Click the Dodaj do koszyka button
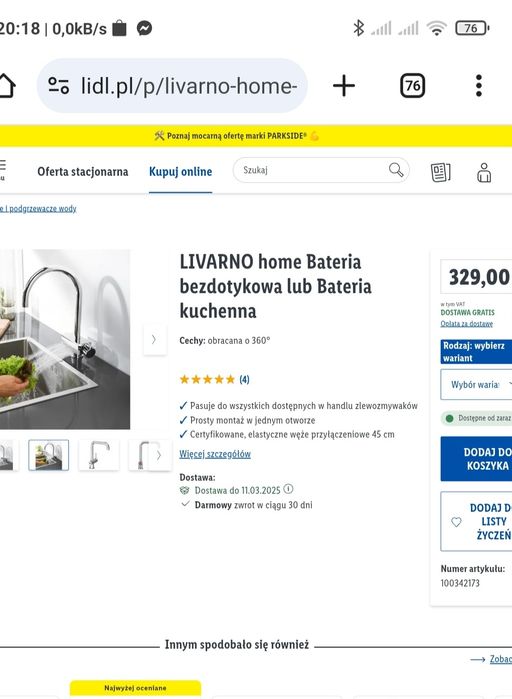 pos(476,459)
